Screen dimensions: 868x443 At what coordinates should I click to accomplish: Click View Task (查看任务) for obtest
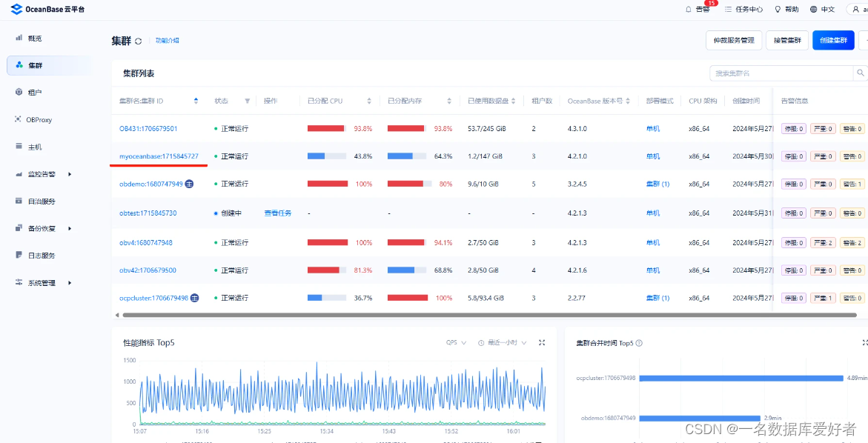[x=278, y=213]
